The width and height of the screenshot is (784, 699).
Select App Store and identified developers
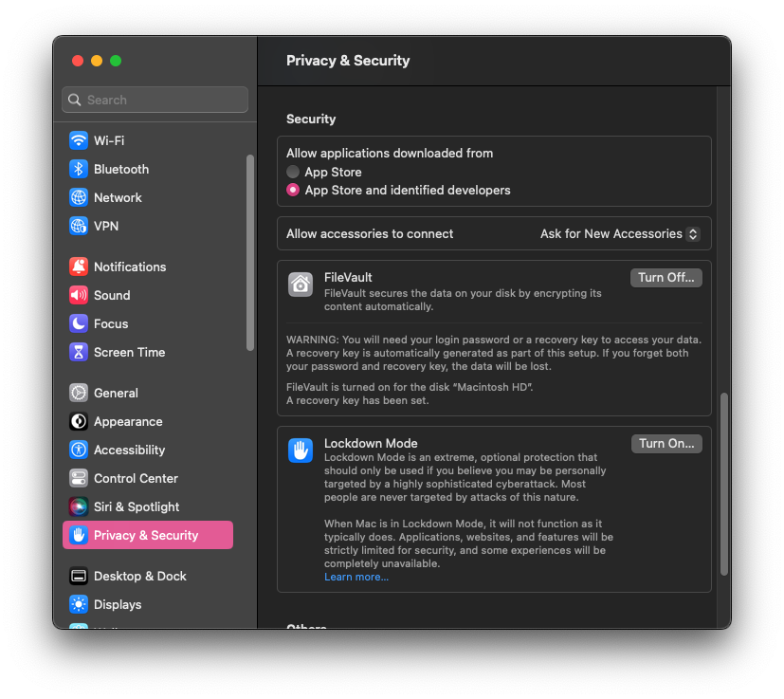[292, 190]
